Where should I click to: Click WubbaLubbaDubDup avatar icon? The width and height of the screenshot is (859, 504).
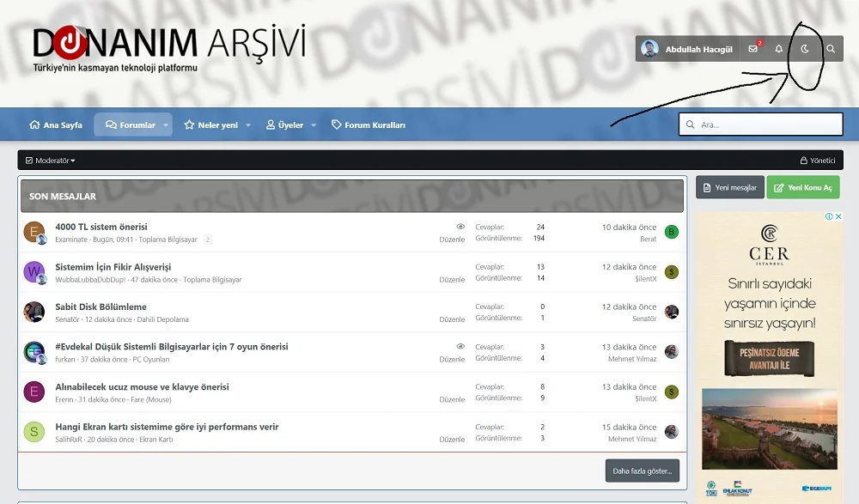point(34,271)
